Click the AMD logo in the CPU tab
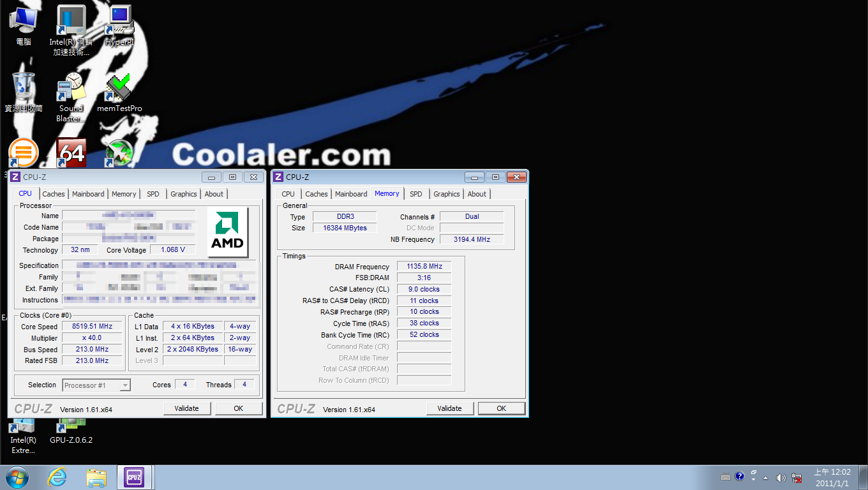 click(x=228, y=232)
